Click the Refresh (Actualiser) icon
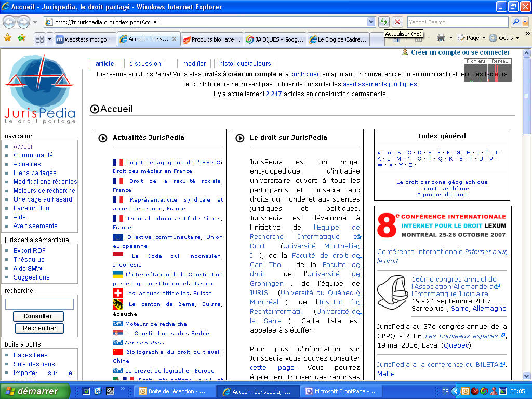The image size is (532, 399). 384,22
